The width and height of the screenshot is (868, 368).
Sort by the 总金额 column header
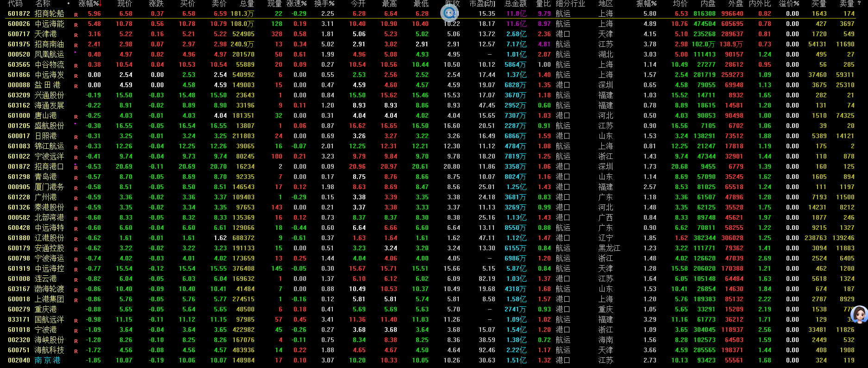coord(515,4)
